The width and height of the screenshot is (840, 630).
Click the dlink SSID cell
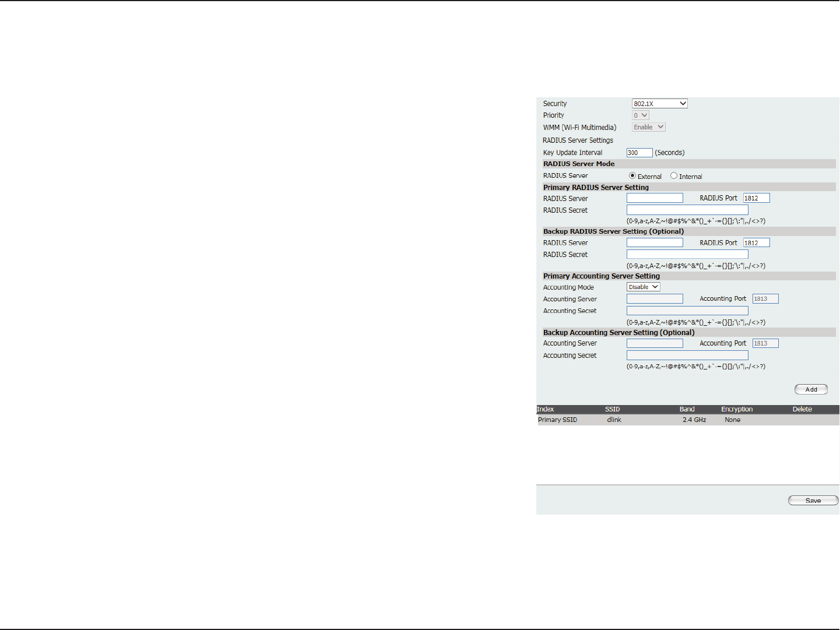(614, 420)
